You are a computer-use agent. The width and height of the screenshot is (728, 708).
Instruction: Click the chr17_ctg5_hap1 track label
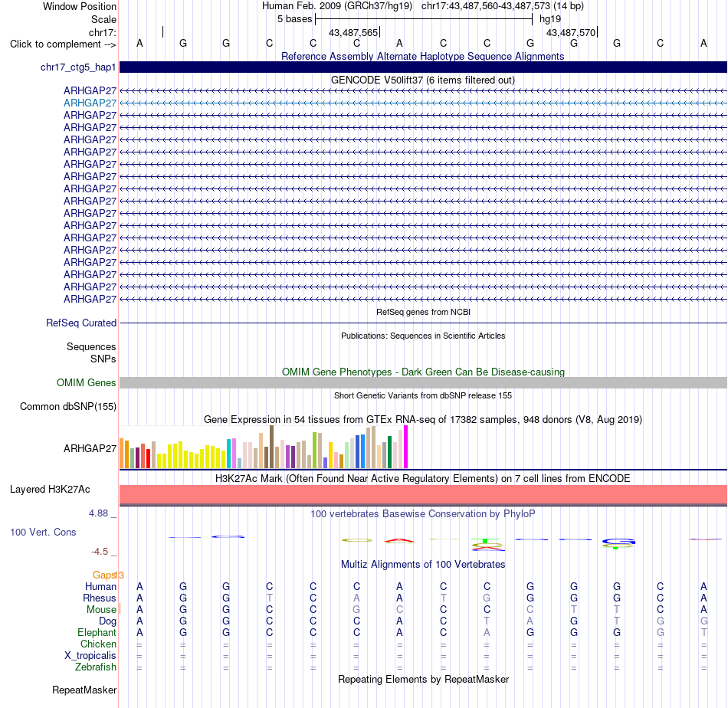coord(78,67)
